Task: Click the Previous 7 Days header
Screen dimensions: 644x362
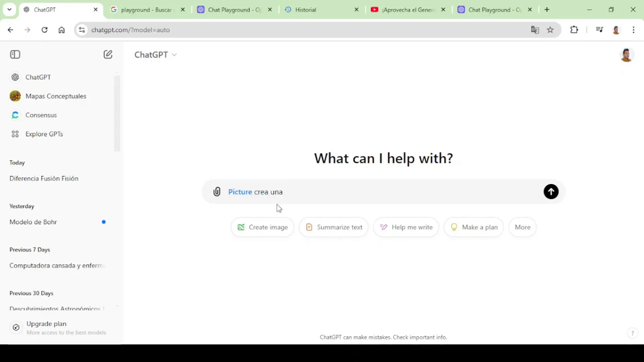Action: pyautogui.click(x=30, y=250)
